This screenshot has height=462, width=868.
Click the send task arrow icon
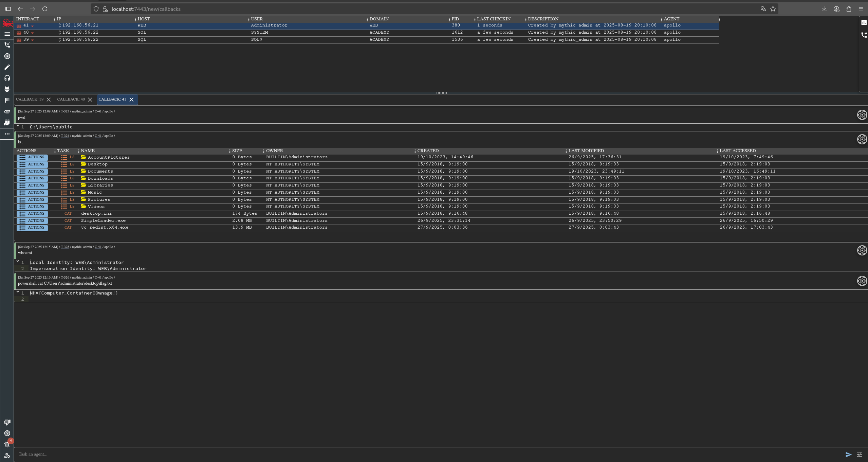tap(848, 455)
